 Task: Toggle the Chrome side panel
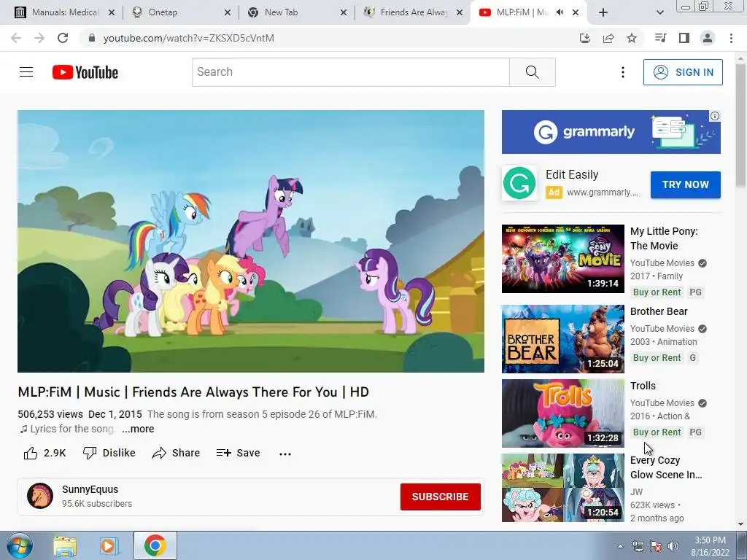click(x=684, y=38)
